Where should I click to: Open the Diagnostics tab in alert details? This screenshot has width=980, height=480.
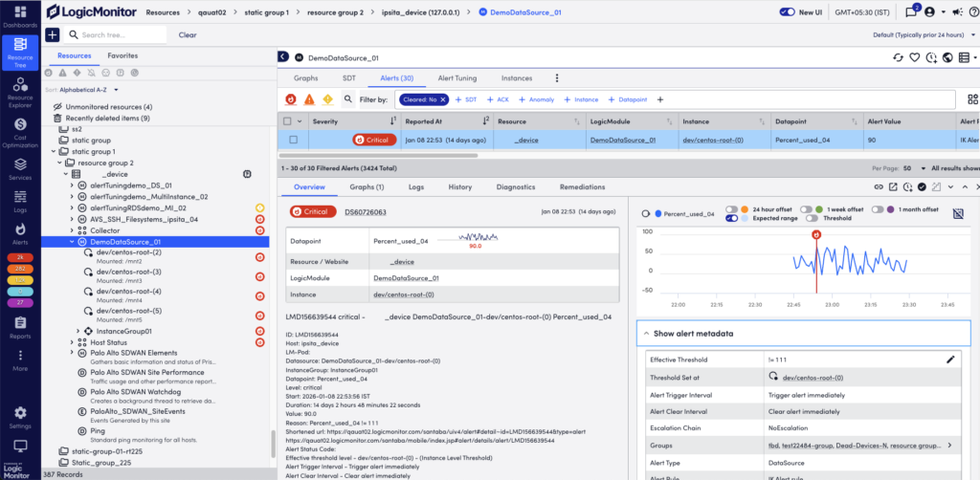516,187
